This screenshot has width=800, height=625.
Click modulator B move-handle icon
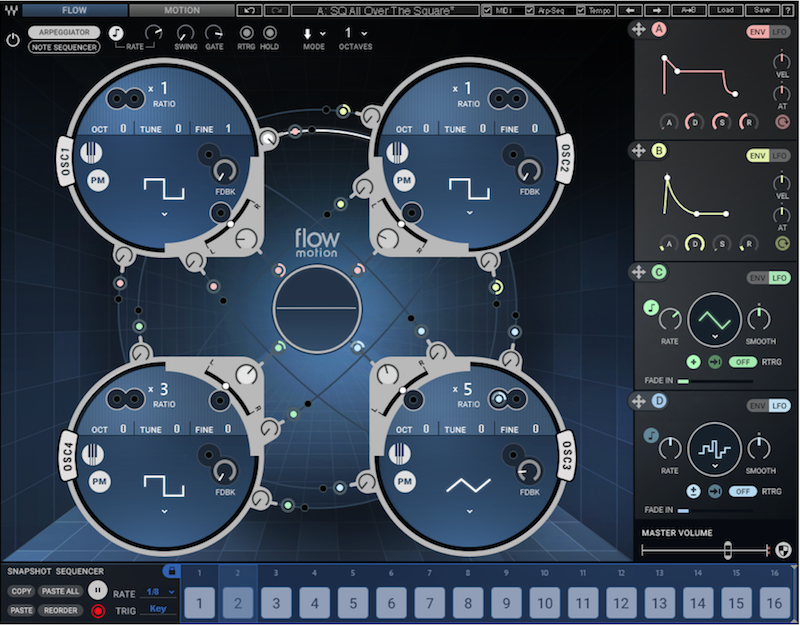[638, 151]
